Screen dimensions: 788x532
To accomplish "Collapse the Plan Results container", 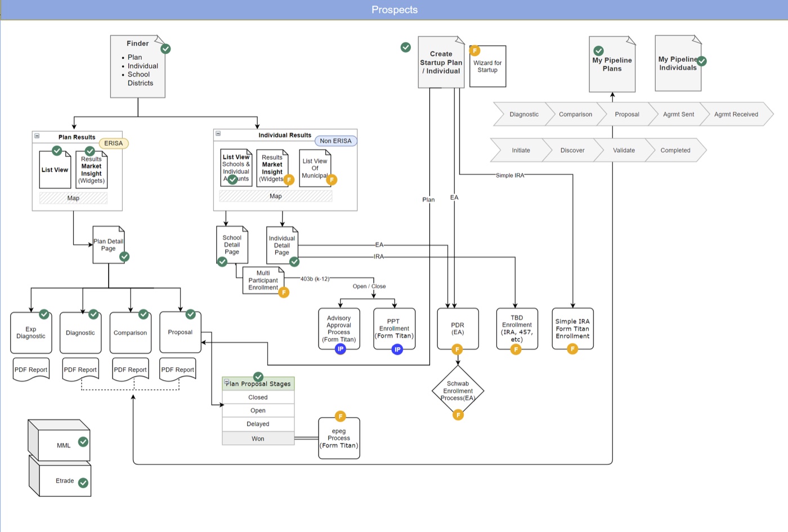I will click(37, 136).
